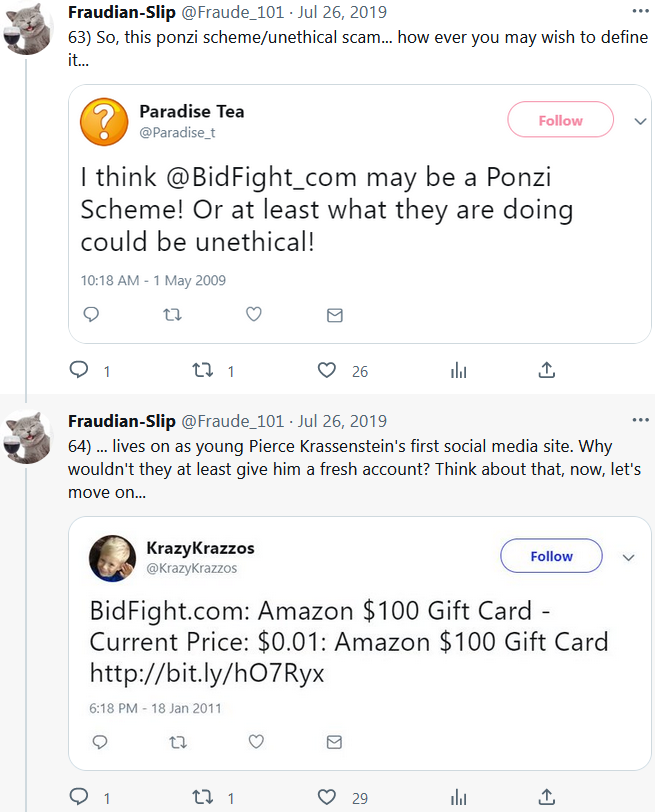This screenshot has width=655, height=812.
Task: Expand the chevron menu beside KrazyKrazzos's Follow
Action: tap(629, 556)
